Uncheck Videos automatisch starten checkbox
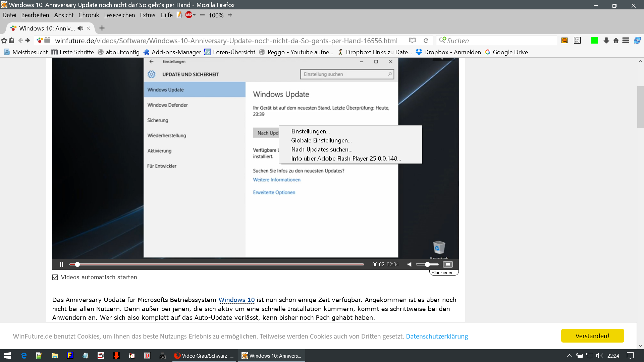644x362 pixels. click(x=55, y=277)
